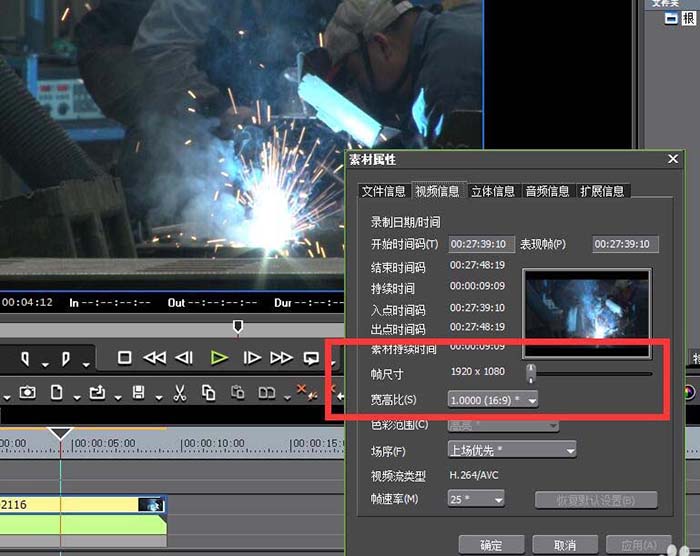This screenshot has height=556, width=700.
Task: Click the Set In point icon
Action: click(24, 357)
